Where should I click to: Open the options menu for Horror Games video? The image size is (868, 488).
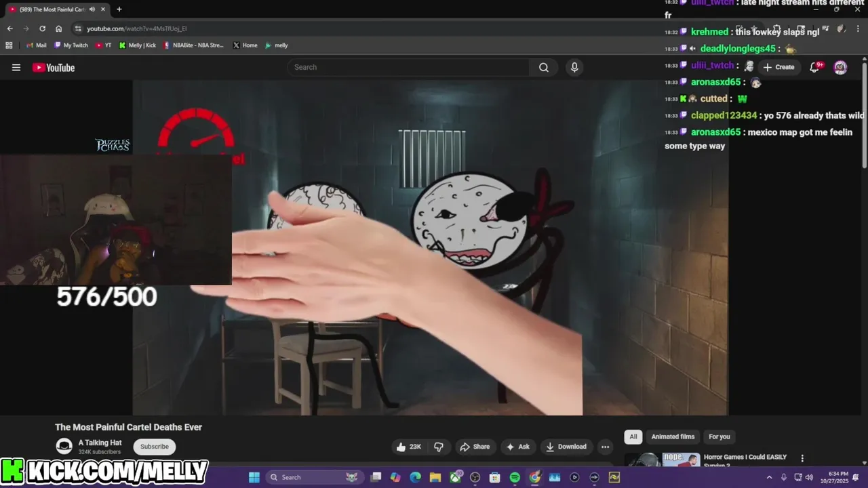click(x=802, y=459)
